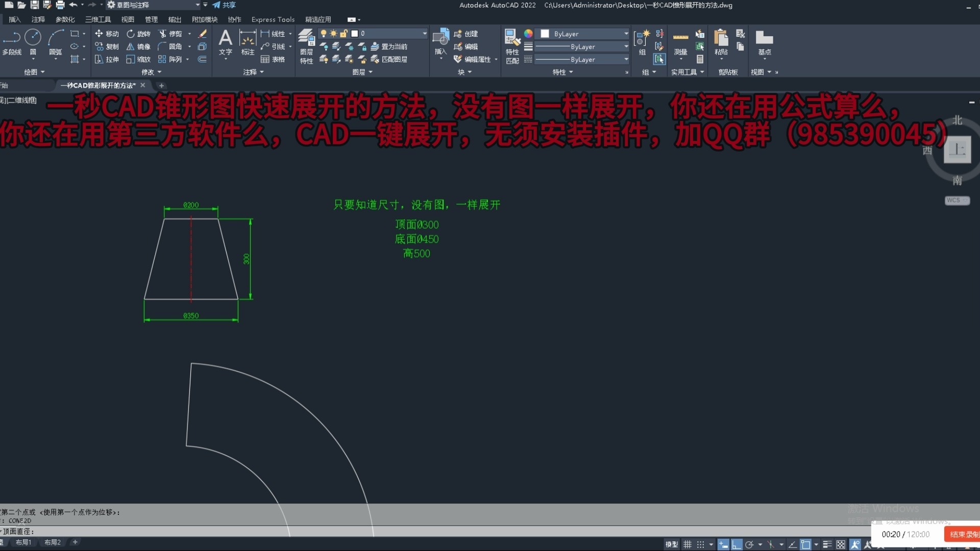
Task: Click the Array (阵列) tool
Action: click(170, 59)
